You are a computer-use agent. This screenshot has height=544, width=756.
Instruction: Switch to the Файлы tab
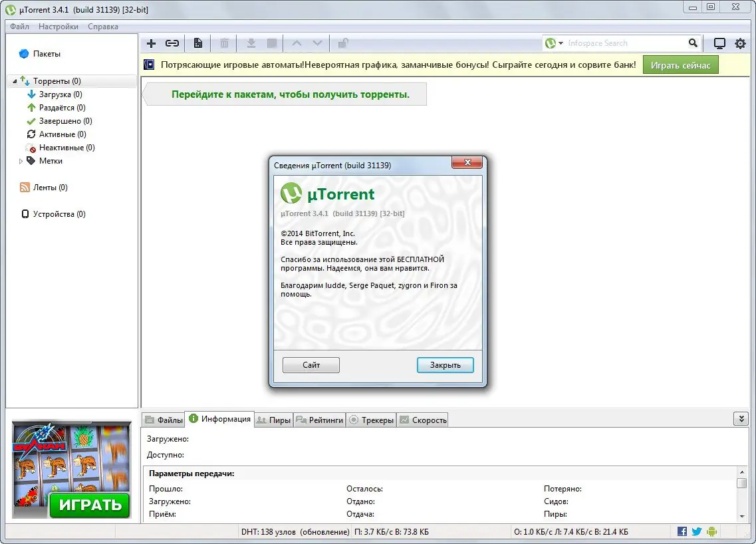(x=164, y=420)
